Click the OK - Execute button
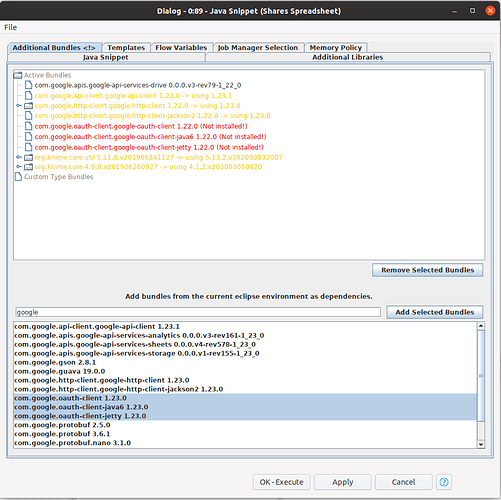 click(281, 482)
